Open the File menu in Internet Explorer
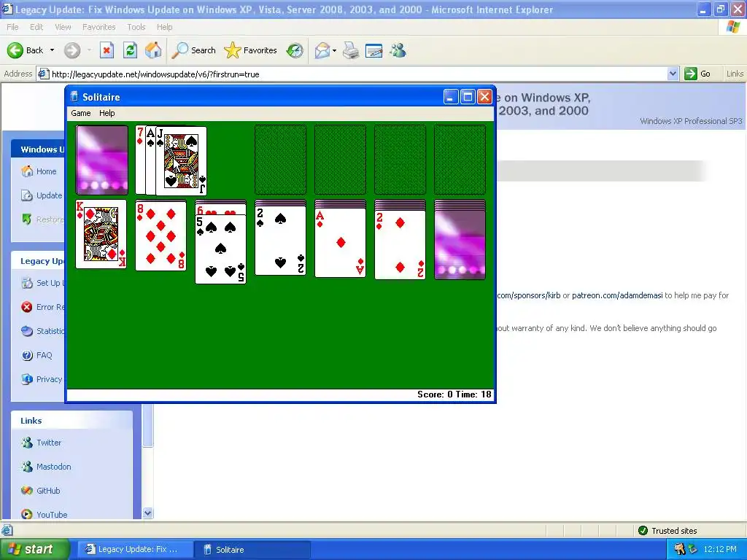 click(12, 27)
